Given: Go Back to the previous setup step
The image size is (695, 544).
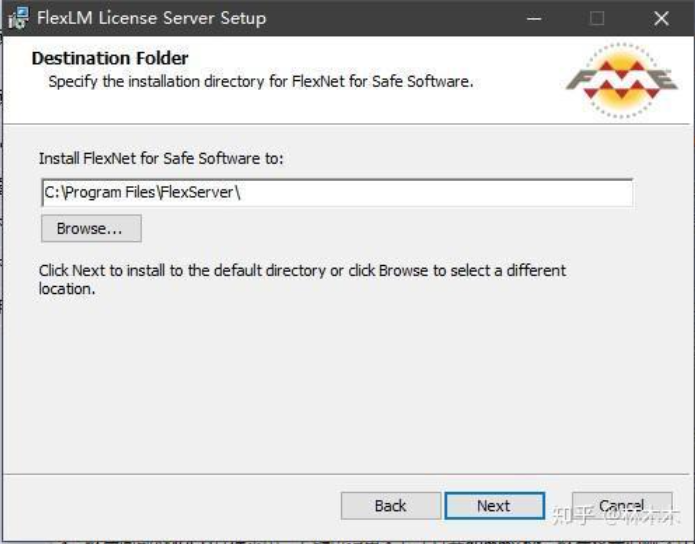Looking at the screenshot, I should [390, 506].
